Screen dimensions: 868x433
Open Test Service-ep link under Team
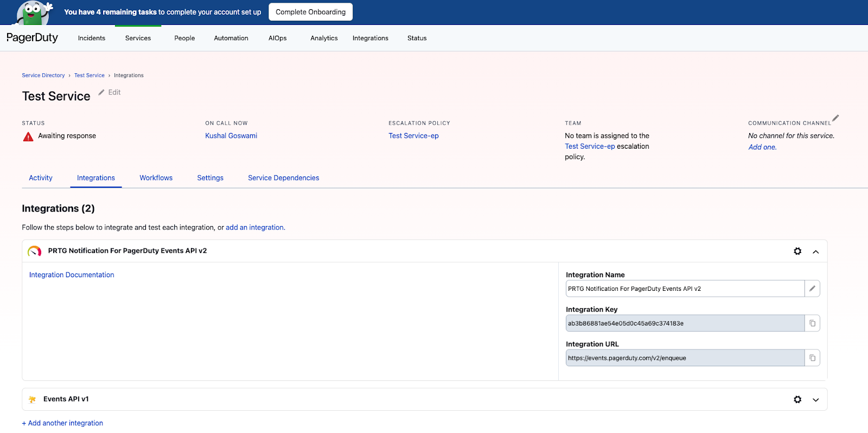pyautogui.click(x=590, y=147)
